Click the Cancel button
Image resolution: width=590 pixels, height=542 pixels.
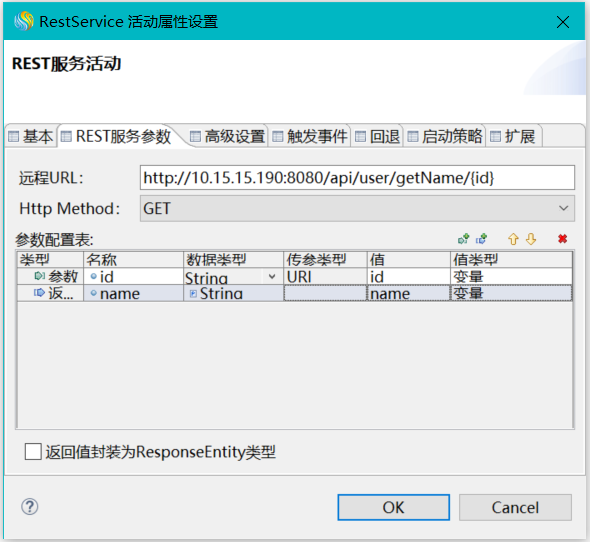pyautogui.click(x=515, y=507)
